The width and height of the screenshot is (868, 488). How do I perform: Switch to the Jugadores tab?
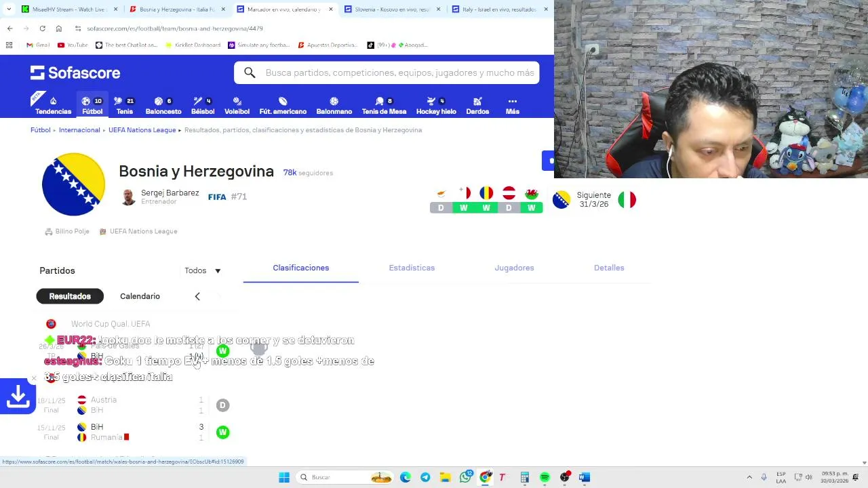pos(514,268)
